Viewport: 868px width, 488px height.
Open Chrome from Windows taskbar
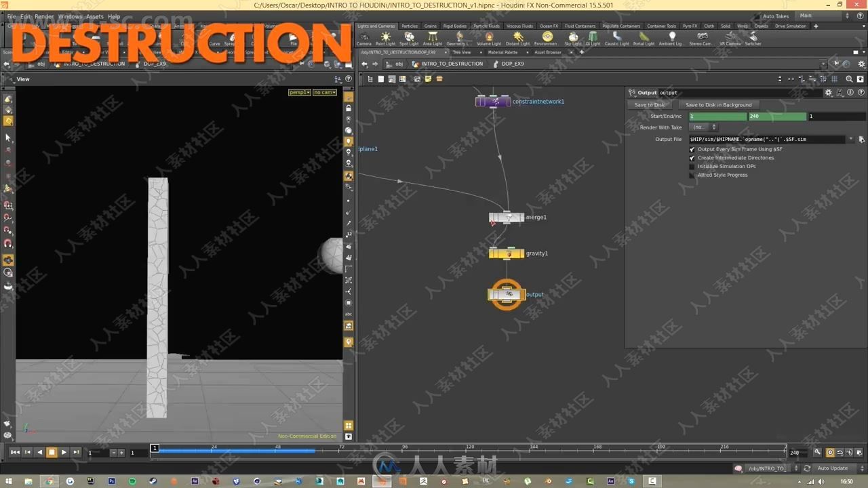48,481
